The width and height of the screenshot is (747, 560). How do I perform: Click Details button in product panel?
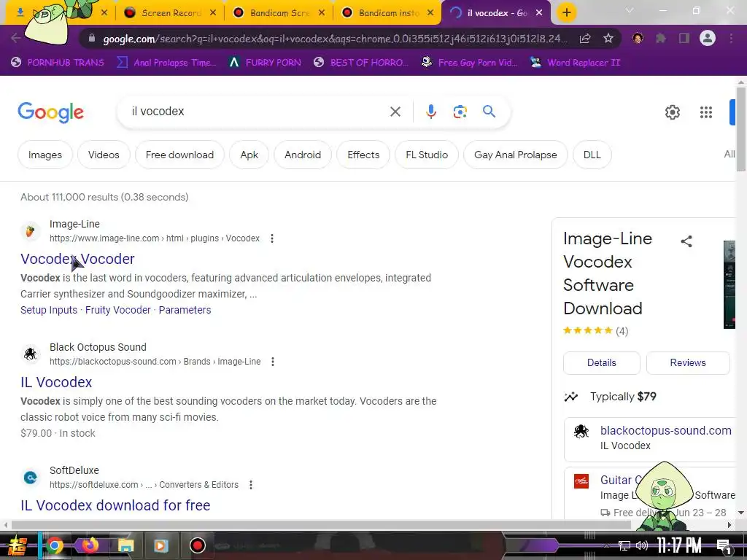[x=601, y=363]
